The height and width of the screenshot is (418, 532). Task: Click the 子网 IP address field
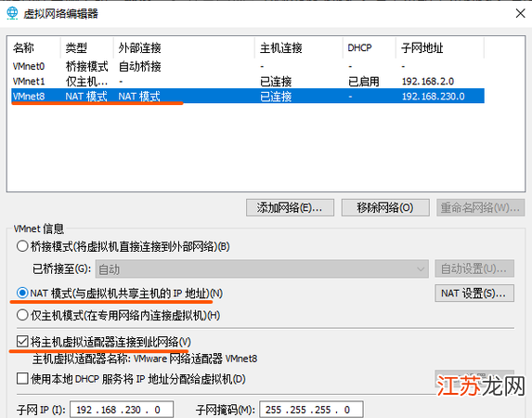pyautogui.click(x=122, y=410)
